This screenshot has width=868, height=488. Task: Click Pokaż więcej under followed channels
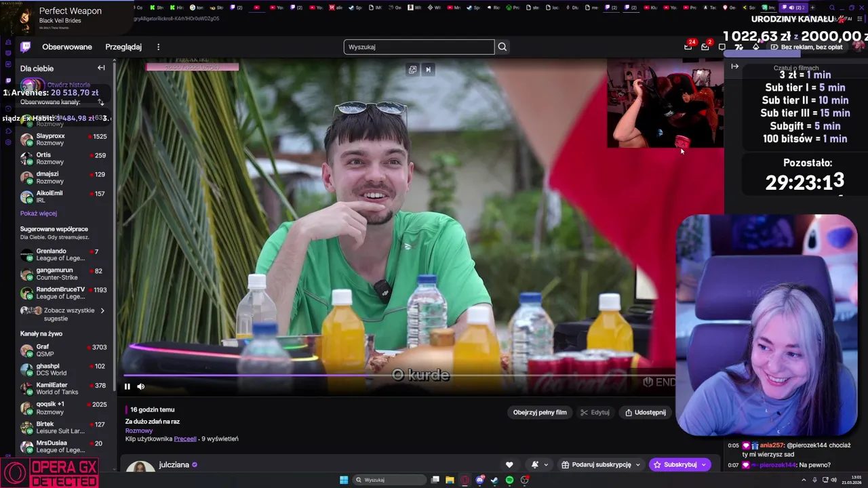[x=39, y=213]
